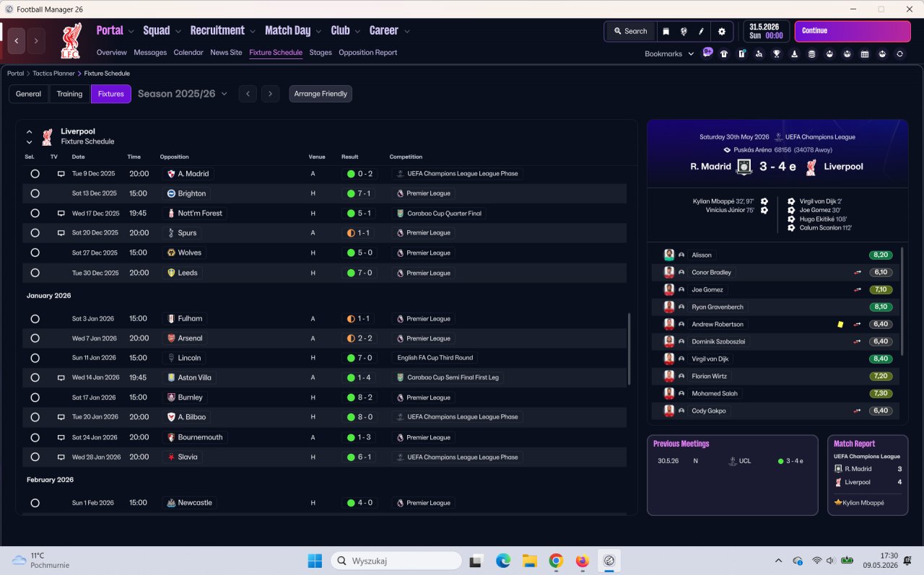
Task: Open the settings gear icon
Action: (x=722, y=31)
